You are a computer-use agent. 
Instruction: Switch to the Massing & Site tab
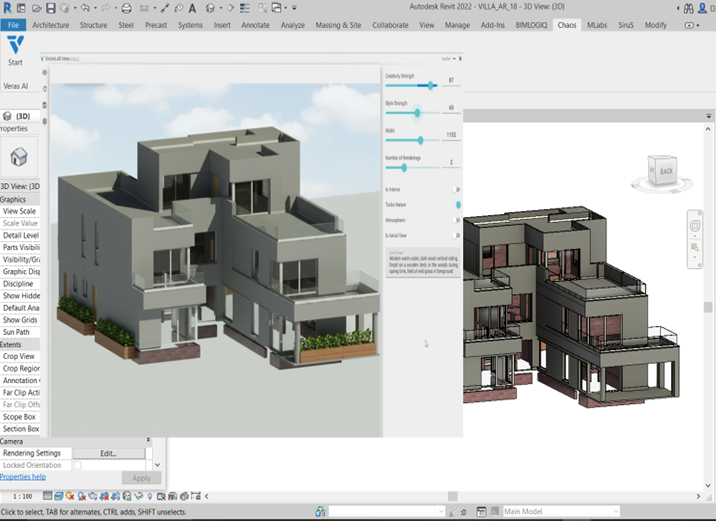pyautogui.click(x=337, y=24)
